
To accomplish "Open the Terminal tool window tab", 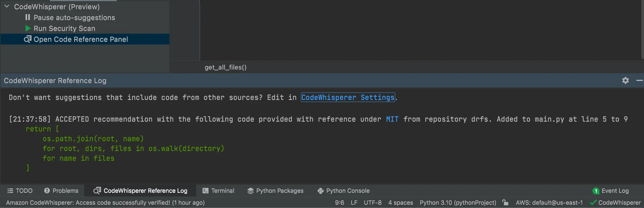I will (x=218, y=191).
